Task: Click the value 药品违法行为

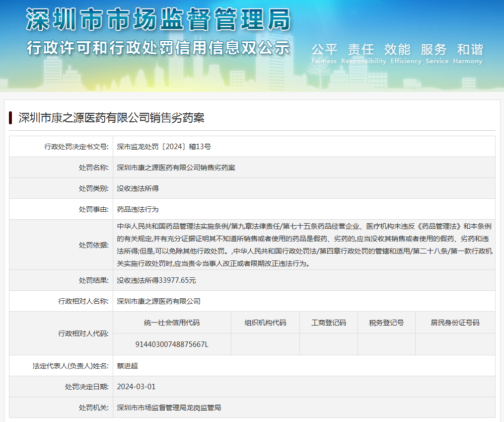Action: tap(138, 209)
